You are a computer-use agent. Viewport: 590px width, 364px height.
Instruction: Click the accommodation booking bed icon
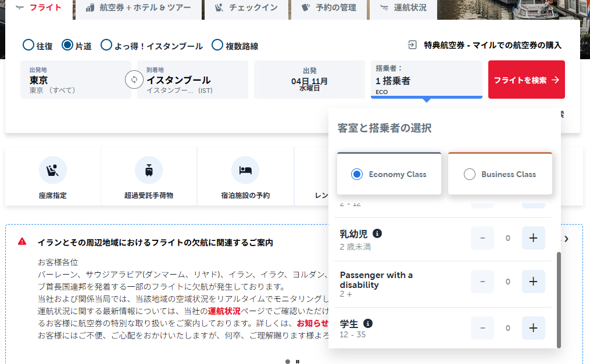pos(245,170)
